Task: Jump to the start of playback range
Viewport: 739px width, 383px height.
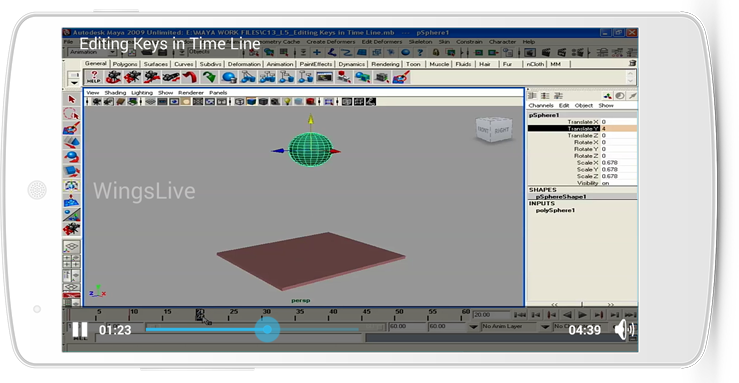Action: [x=520, y=315]
